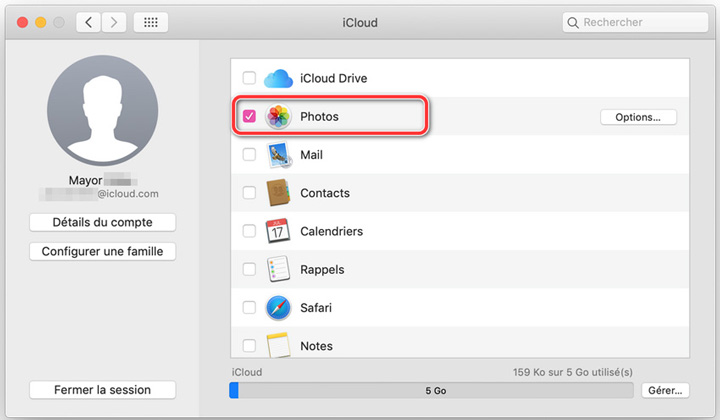Click Gérer to manage storage
This screenshot has width=720, height=420.
665,390
